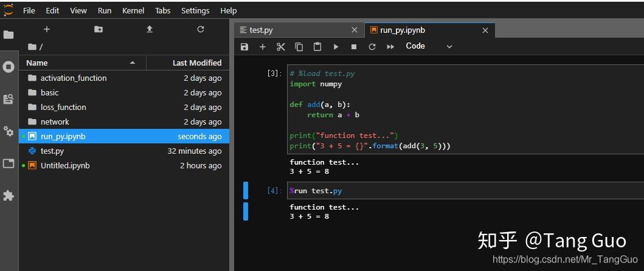This screenshot has height=271, width=644.
Task: Copy the selected cell
Action: point(299,47)
